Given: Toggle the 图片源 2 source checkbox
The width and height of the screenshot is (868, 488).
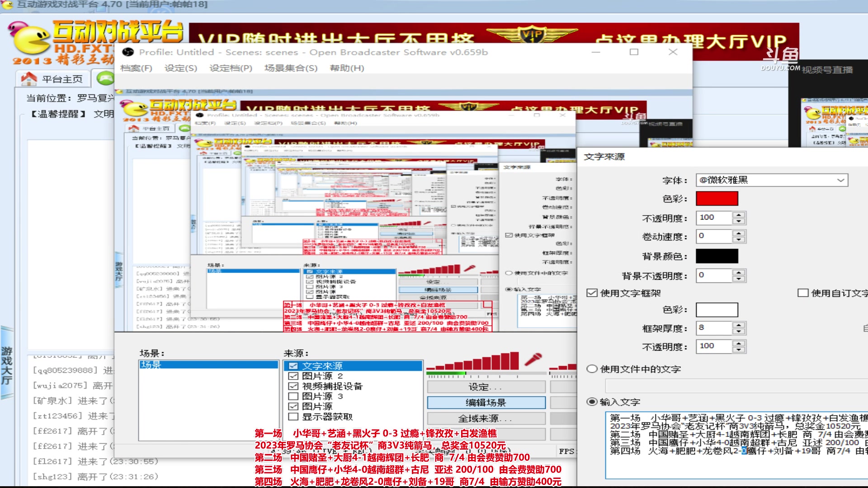Looking at the screenshot, I should tap(293, 376).
